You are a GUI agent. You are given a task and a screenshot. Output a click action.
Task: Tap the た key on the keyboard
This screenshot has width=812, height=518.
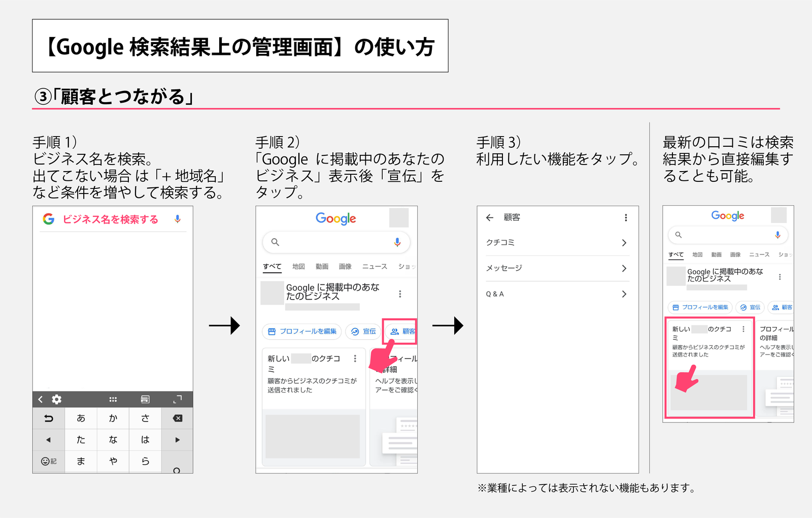click(x=81, y=440)
